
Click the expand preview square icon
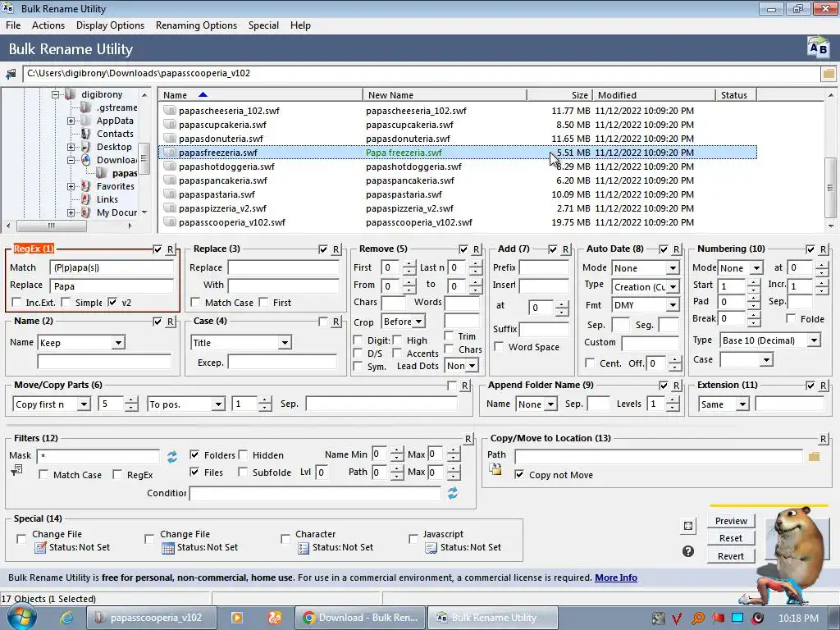pyautogui.click(x=688, y=526)
